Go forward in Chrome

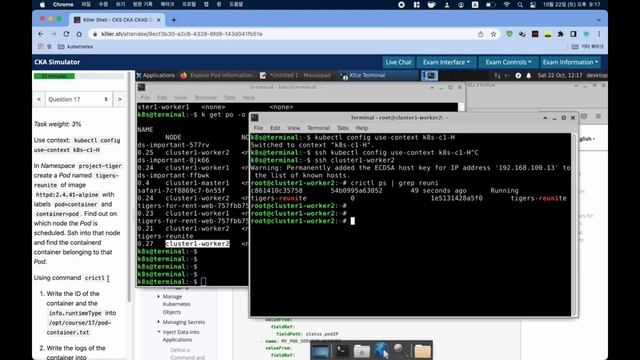point(53,34)
